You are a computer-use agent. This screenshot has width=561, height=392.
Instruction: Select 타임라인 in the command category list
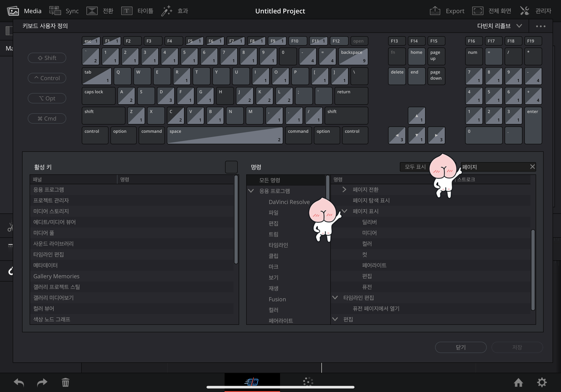tap(278, 245)
